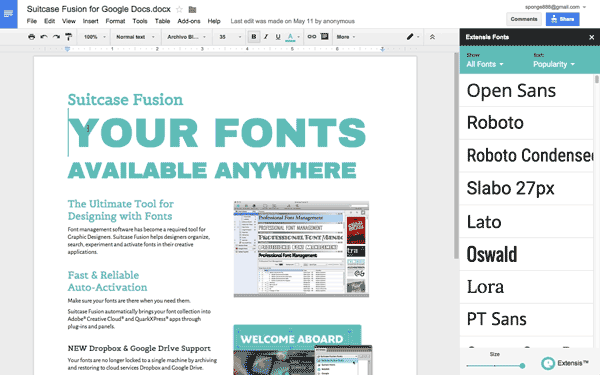Toggle Bold formatting

[x=253, y=37]
